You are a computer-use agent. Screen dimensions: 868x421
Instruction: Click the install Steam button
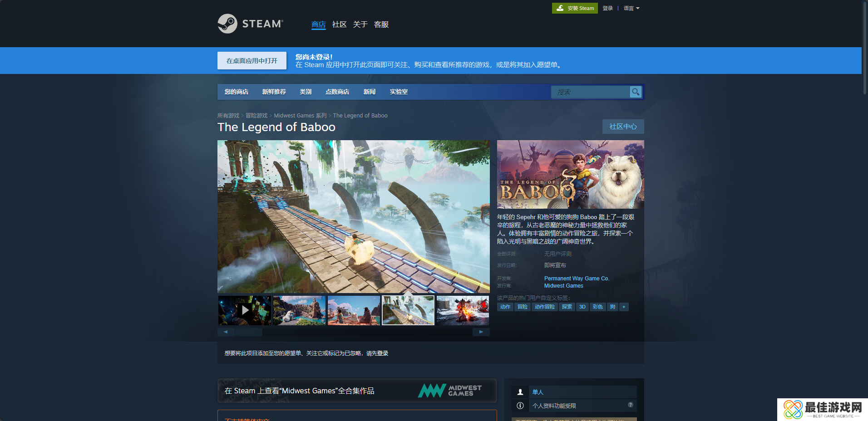575,8
